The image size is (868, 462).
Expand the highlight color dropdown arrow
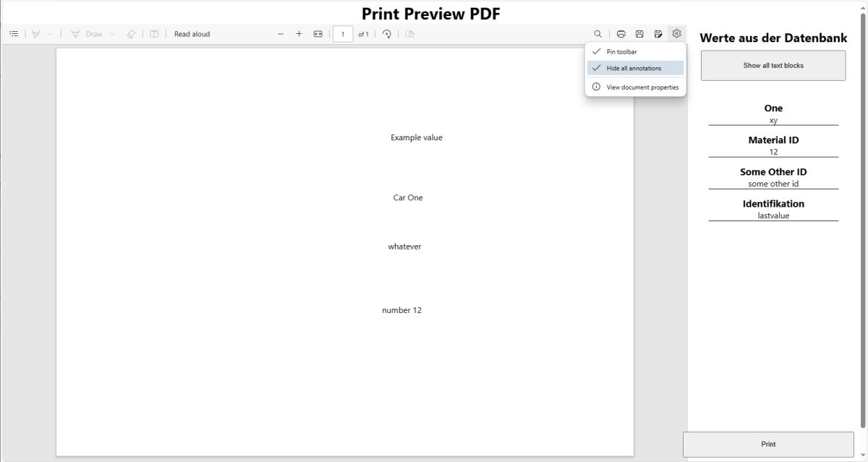(x=49, y=34)
